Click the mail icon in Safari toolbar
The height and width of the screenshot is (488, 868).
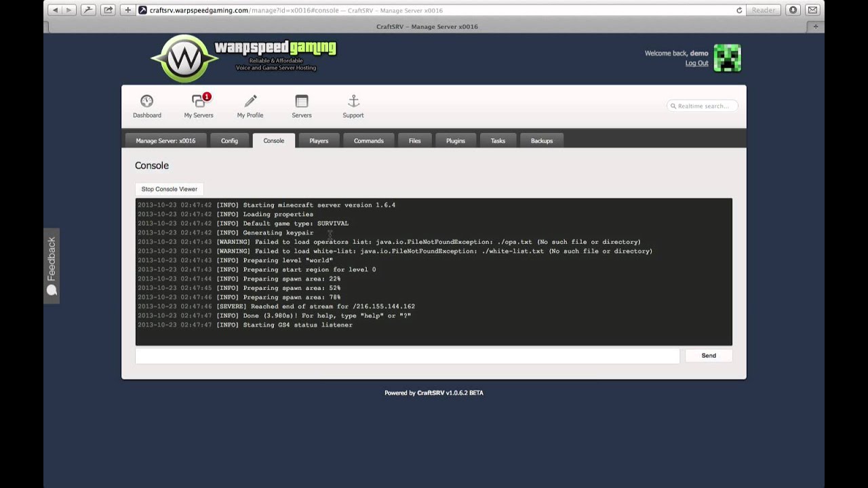[812, 10]
